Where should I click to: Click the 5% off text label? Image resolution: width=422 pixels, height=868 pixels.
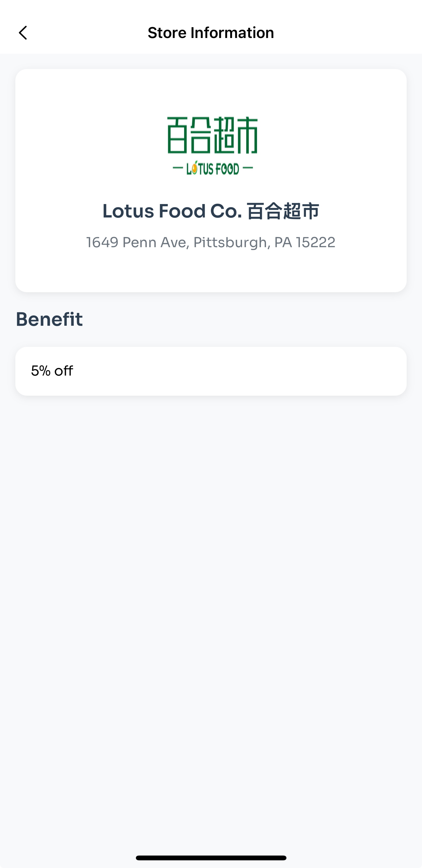52,371
